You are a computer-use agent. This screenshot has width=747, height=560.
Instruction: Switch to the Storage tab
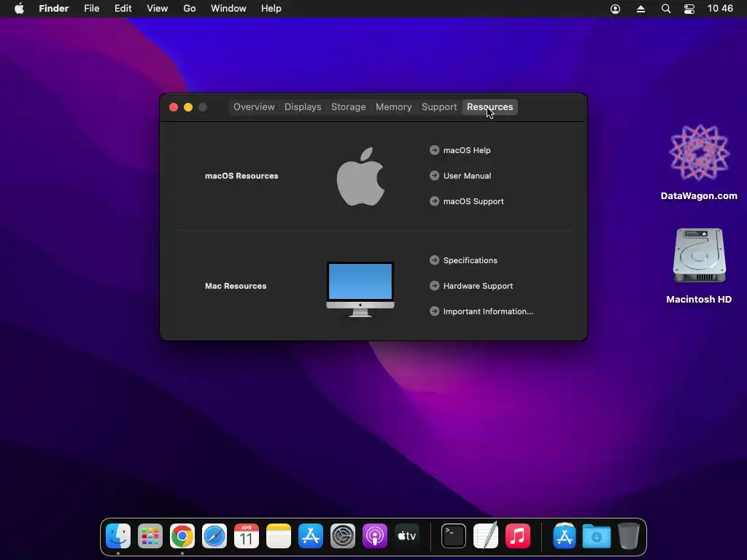click(x=349, y=107)
